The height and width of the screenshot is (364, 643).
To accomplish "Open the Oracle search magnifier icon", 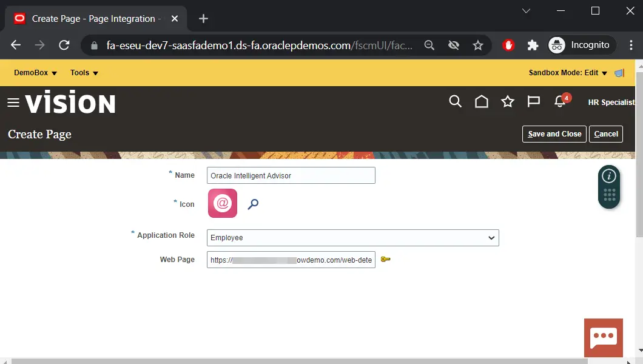I will click(x=455, y=101).
